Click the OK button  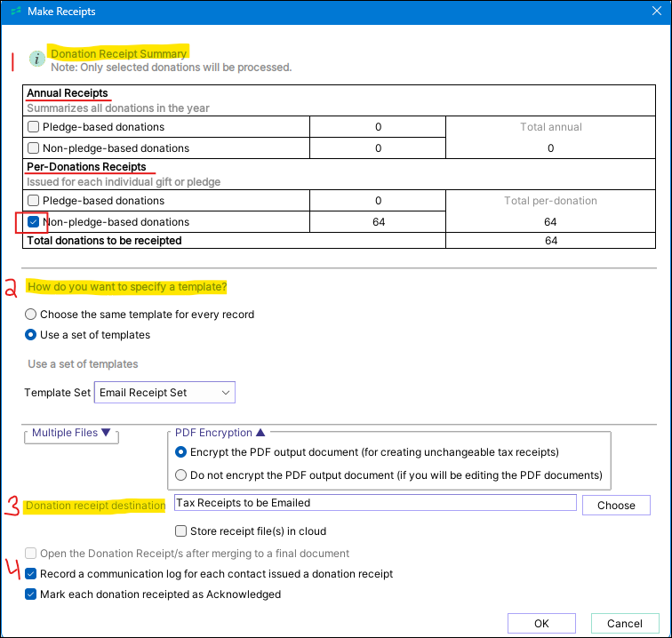(541, 624)
